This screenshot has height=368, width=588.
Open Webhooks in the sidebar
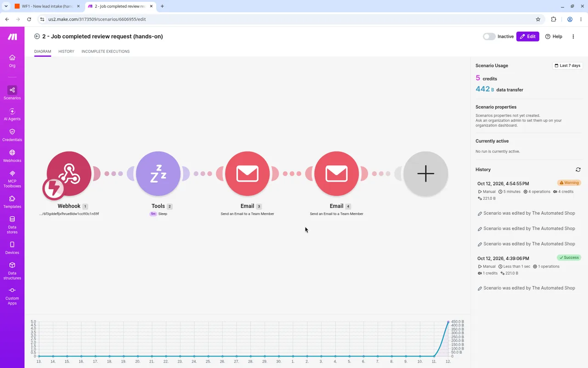pos(12,156)
